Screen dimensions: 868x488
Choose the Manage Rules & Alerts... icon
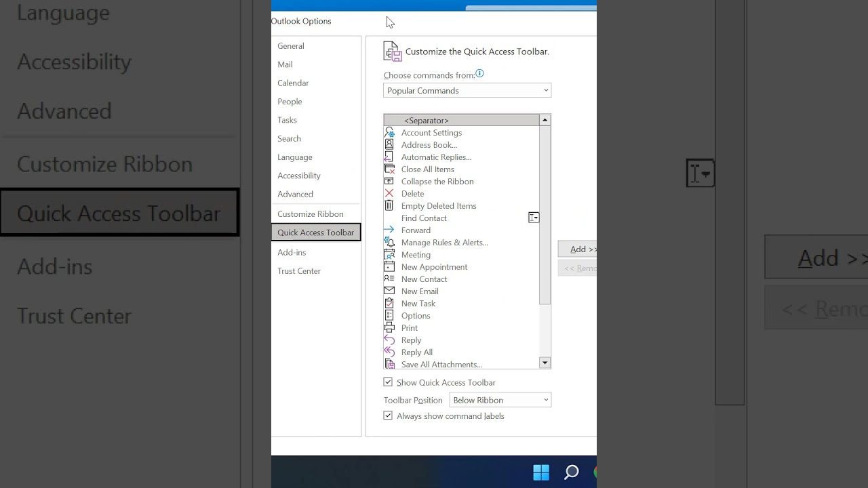click(389, 243)
